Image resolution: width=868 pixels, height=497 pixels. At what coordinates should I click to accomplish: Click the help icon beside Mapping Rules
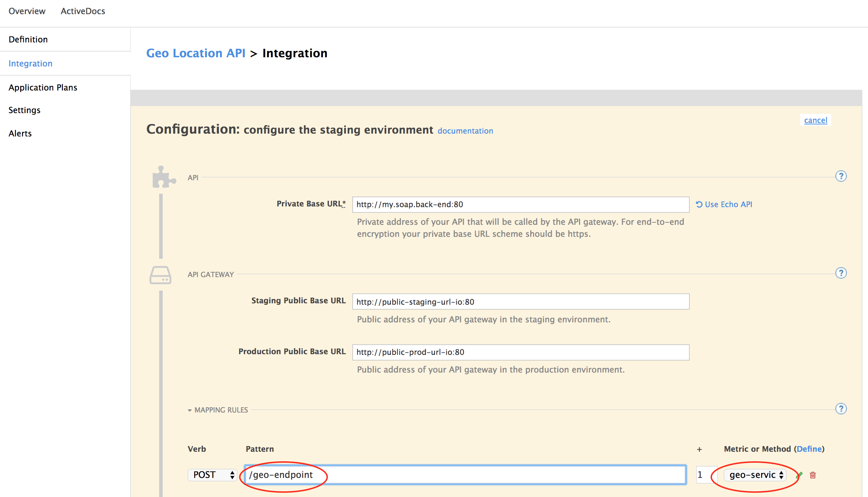point(841,409)
